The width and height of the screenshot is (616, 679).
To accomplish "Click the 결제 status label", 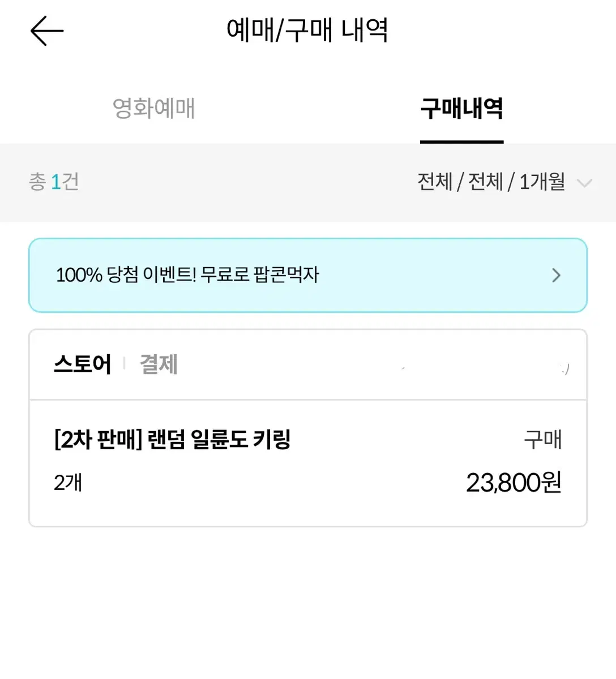I will click(159, 364).
